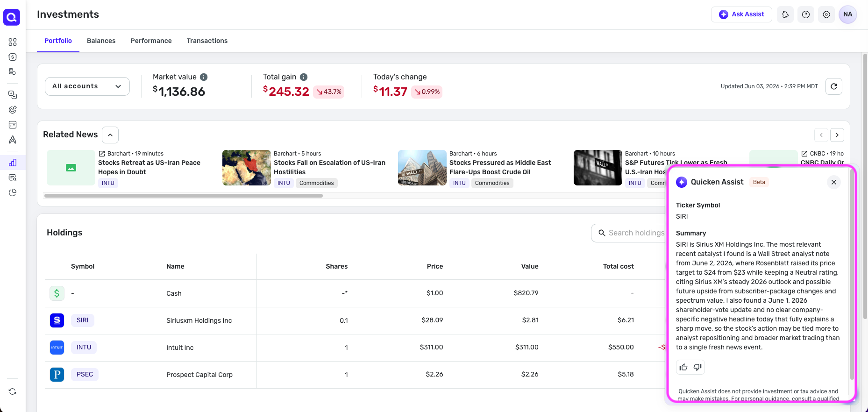868x412 pixels.
Task: Give the Quicken Assist summary a thumbs down
Action: pos(697,367)
